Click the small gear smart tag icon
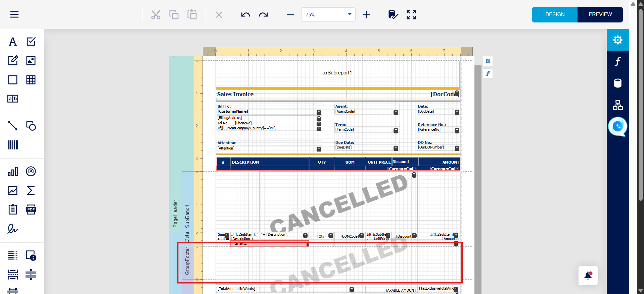644x294 pixels. click(x=488, y=61)
